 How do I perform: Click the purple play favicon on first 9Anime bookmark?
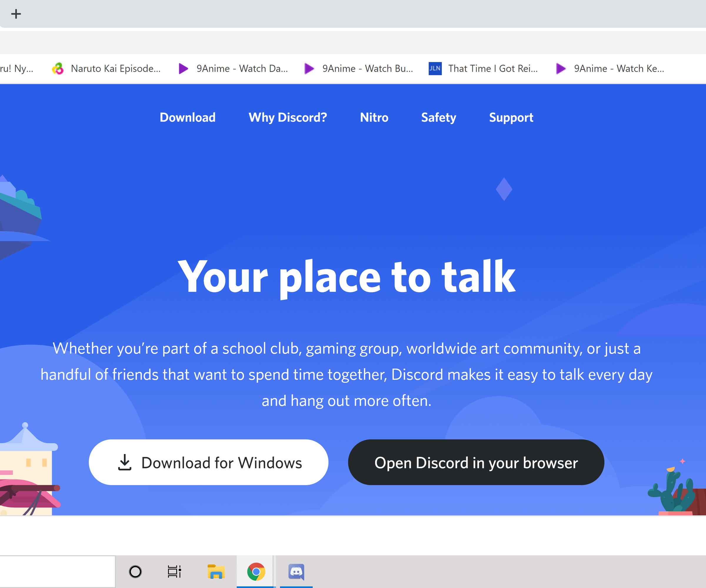coord(184,68)
